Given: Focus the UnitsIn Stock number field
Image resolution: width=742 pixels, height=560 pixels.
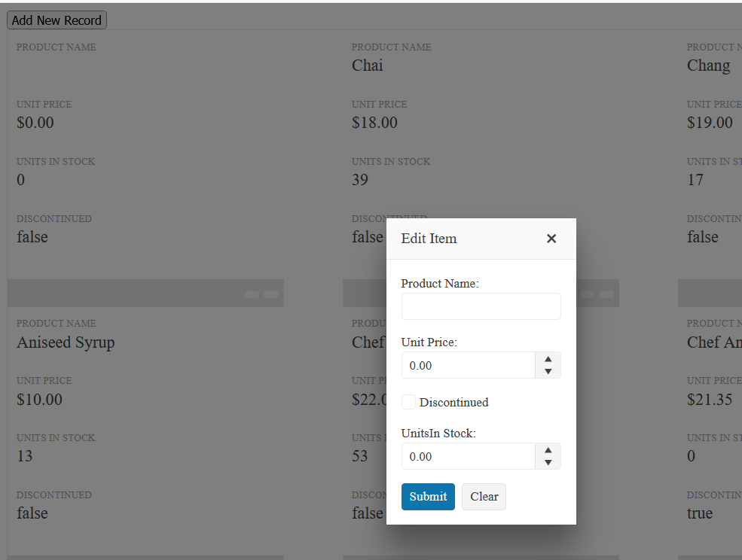Looking at the screenshot, I should (x=468, y=456).
